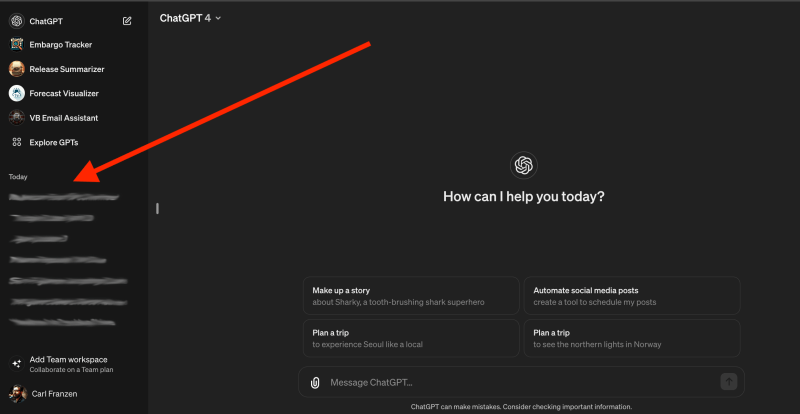Click the Today history section label

point(18,177)
